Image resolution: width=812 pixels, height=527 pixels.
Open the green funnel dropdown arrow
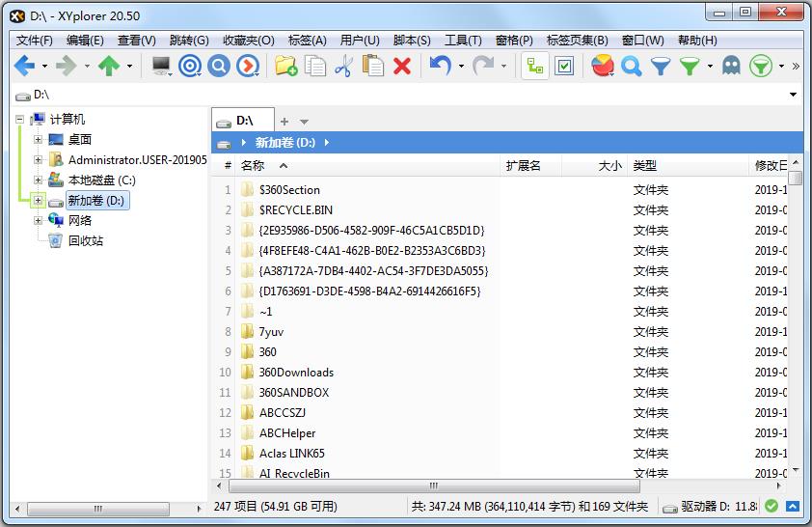pos(710,67)
